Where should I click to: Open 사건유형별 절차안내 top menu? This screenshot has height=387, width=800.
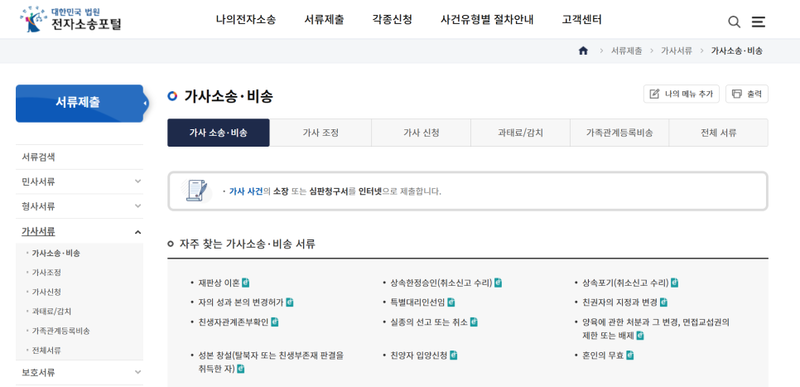(487, 20)
